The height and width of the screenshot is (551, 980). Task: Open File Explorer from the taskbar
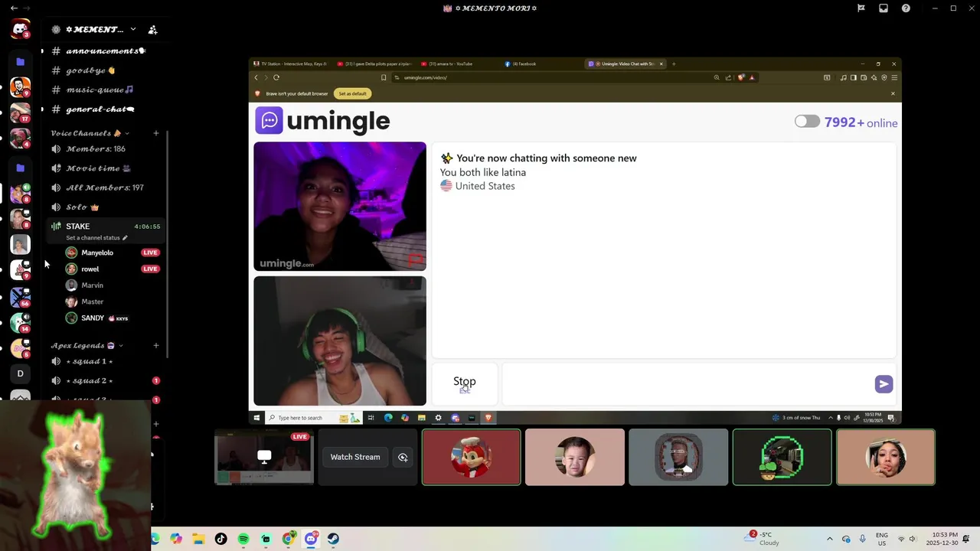pyautogui.click(x=199, y=539)
